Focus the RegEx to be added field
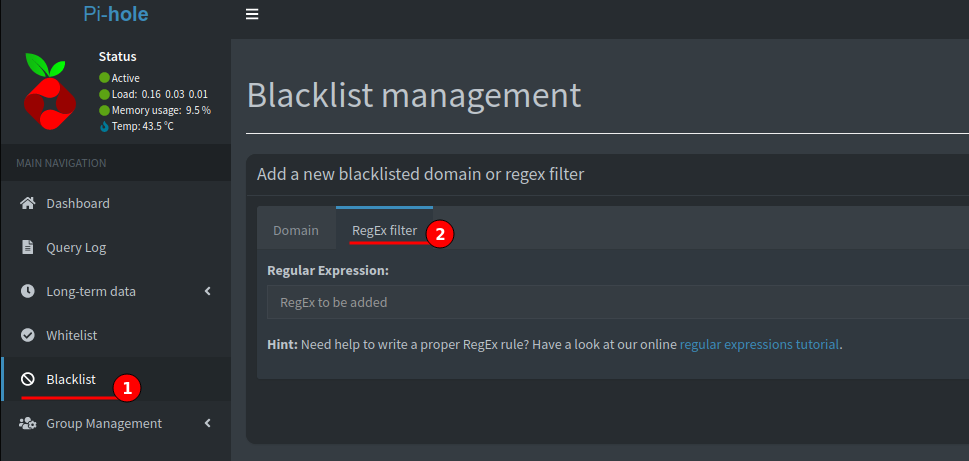Image resolution: width=969 pixels, height=461 pixels. click(618, 302)
